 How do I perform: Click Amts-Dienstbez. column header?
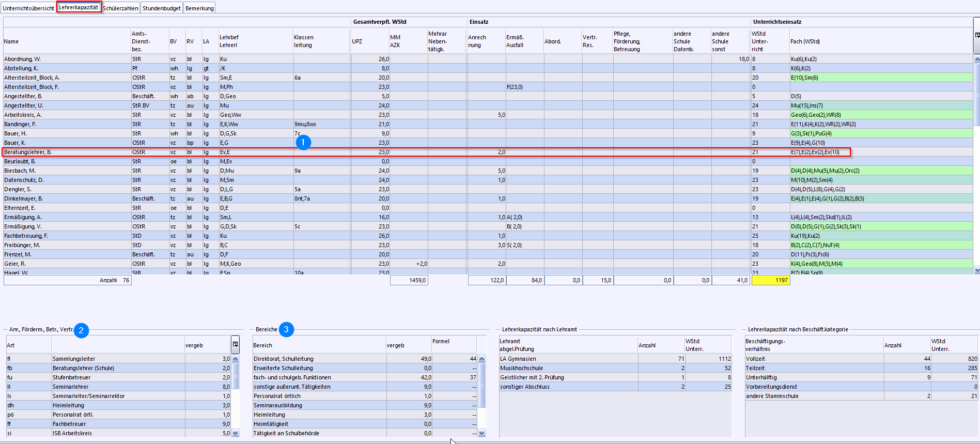pyautogui.click(x=150, y=41)
